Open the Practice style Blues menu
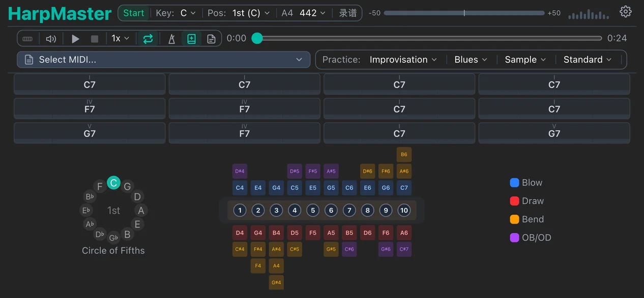 [x=471, y=60]
